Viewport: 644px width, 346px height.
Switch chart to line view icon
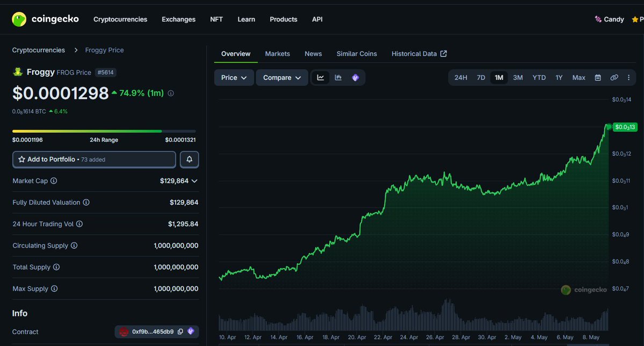[320, 78]
